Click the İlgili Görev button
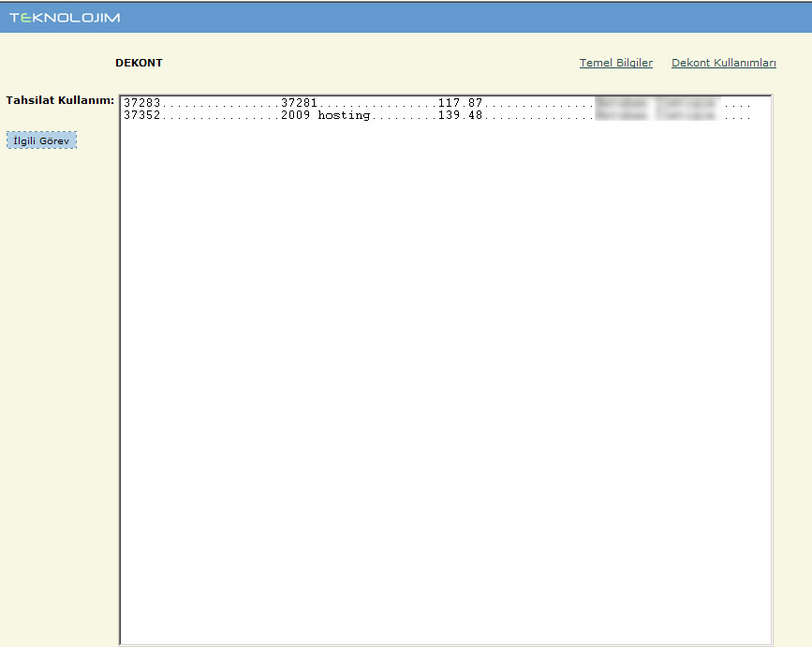The image size is (812, 647). point(41,140)
